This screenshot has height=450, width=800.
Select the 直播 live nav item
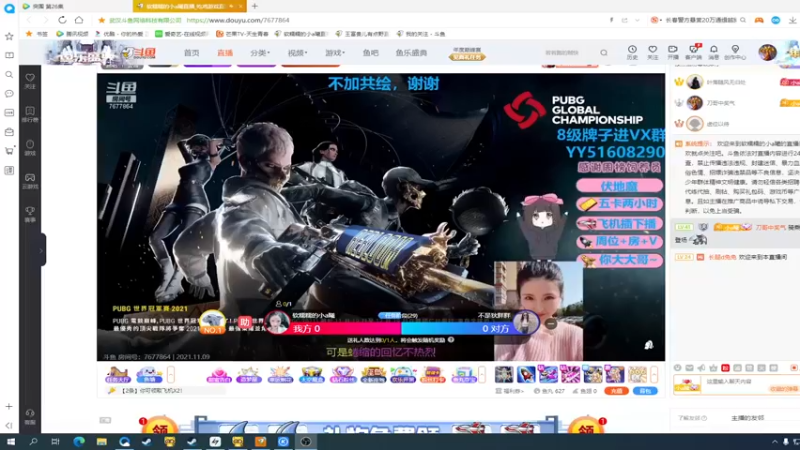pos(225,53)
